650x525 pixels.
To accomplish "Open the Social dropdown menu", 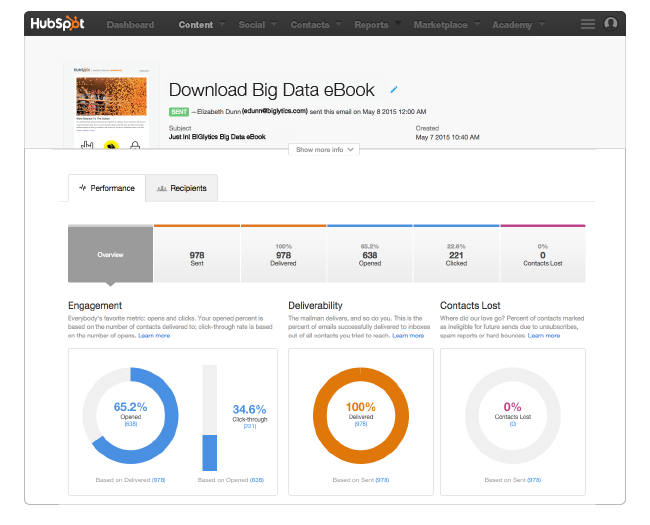I will 256,25.
